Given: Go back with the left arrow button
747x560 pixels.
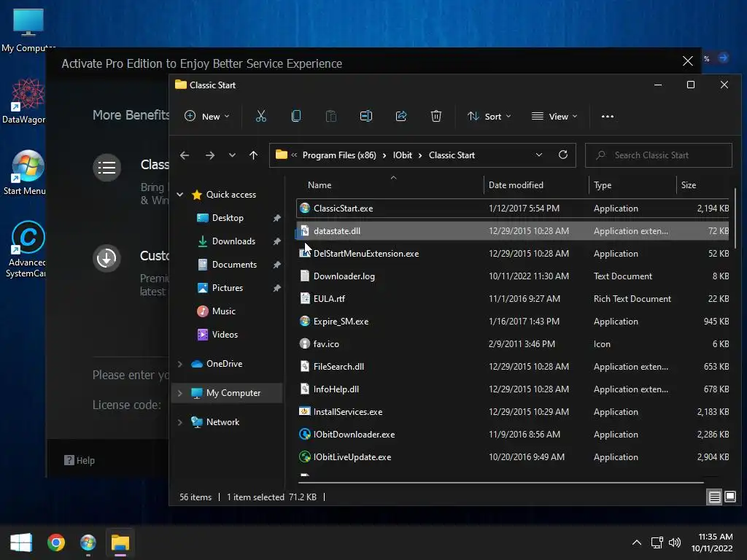Looking at the screenshot, I should [185, 155].
